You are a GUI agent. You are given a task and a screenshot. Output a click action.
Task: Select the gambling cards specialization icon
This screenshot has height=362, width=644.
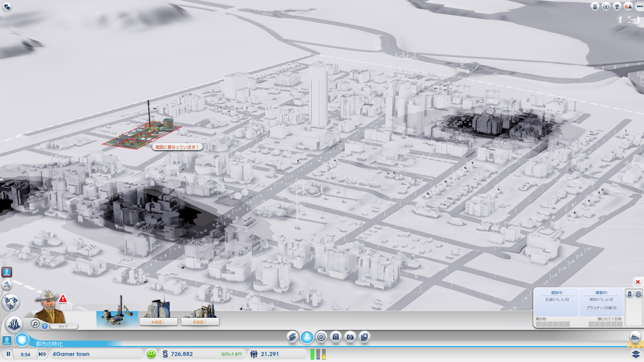(x=365, y=337)
